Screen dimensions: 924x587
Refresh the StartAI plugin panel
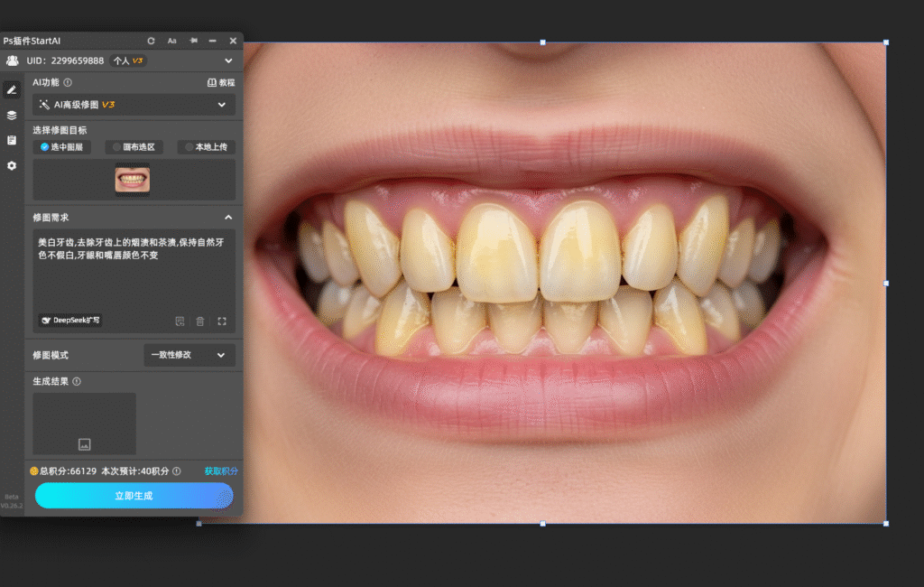151,41
